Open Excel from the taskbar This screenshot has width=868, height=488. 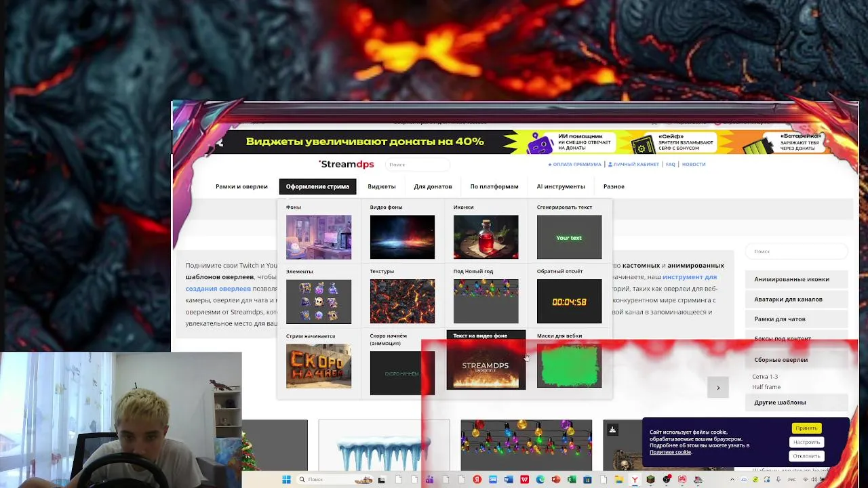(572, 479)
